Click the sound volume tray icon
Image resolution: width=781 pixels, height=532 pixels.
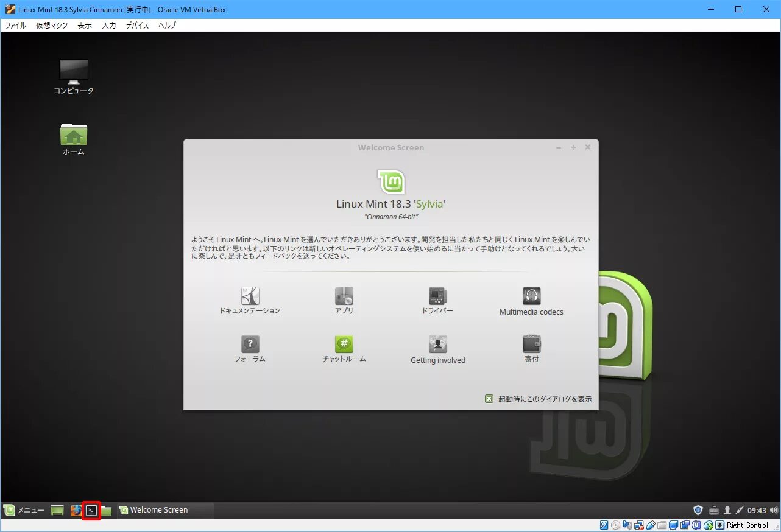[x=774, y=510]
